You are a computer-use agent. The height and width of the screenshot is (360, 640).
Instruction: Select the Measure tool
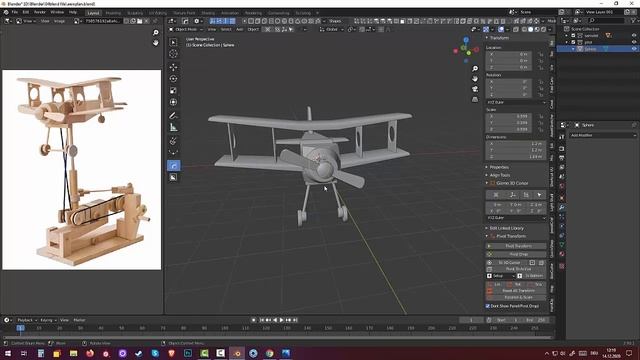click(x=173, y=128)
